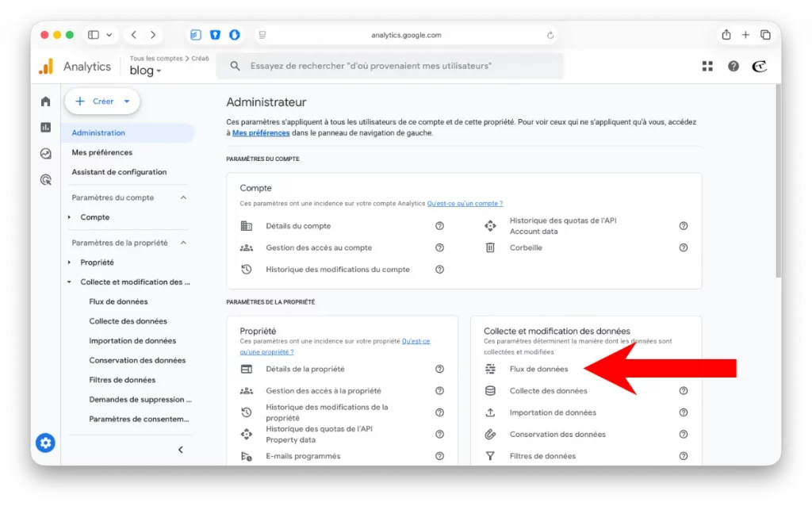Collapse the Paramètres du compte section

click(x=182, y=197)
